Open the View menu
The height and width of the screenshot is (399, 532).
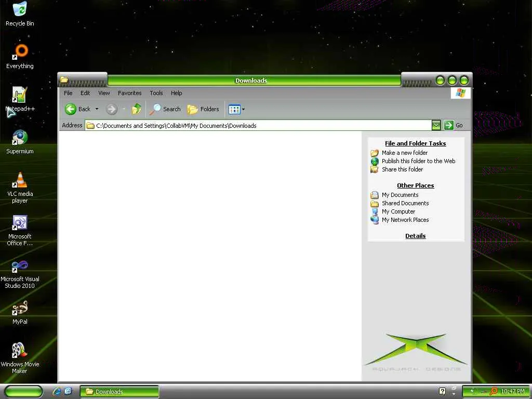point(104,93)
